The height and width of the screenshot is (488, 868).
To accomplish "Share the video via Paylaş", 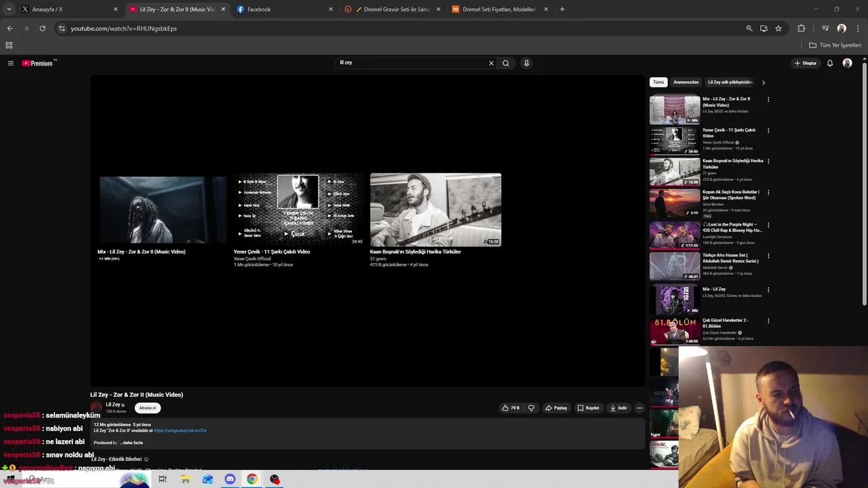I will coord(556,408).
